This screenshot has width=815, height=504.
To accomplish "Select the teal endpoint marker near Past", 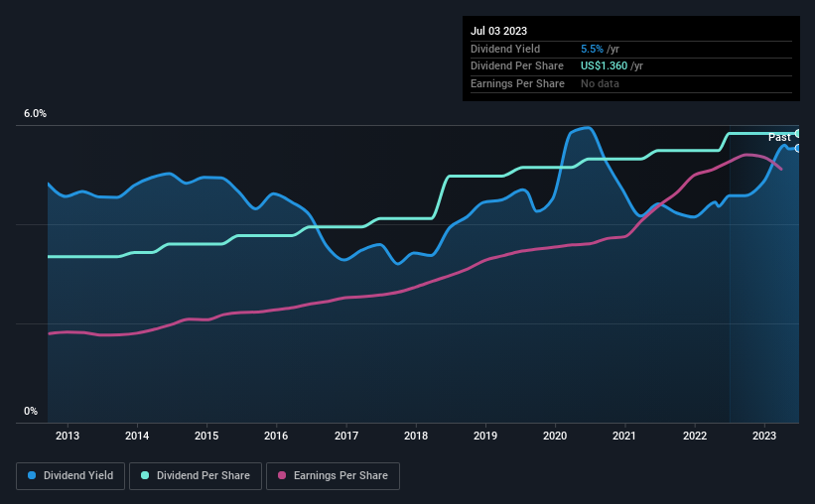I will click(798, 134).
